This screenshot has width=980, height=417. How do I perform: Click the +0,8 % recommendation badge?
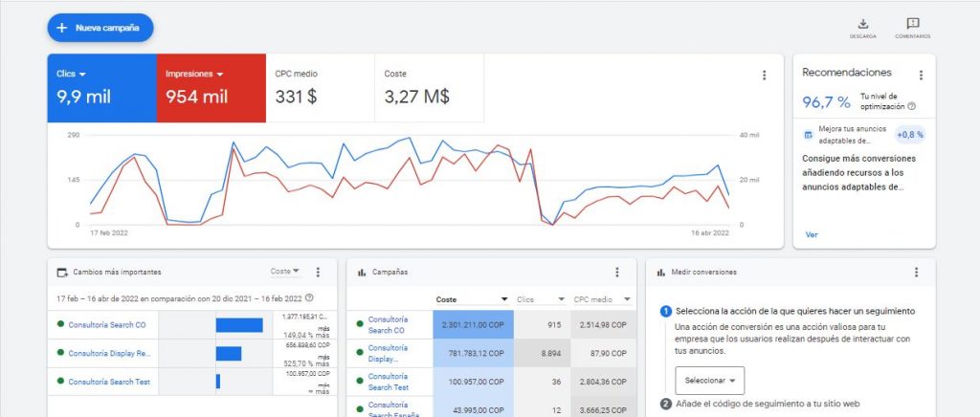coord(910,135)
